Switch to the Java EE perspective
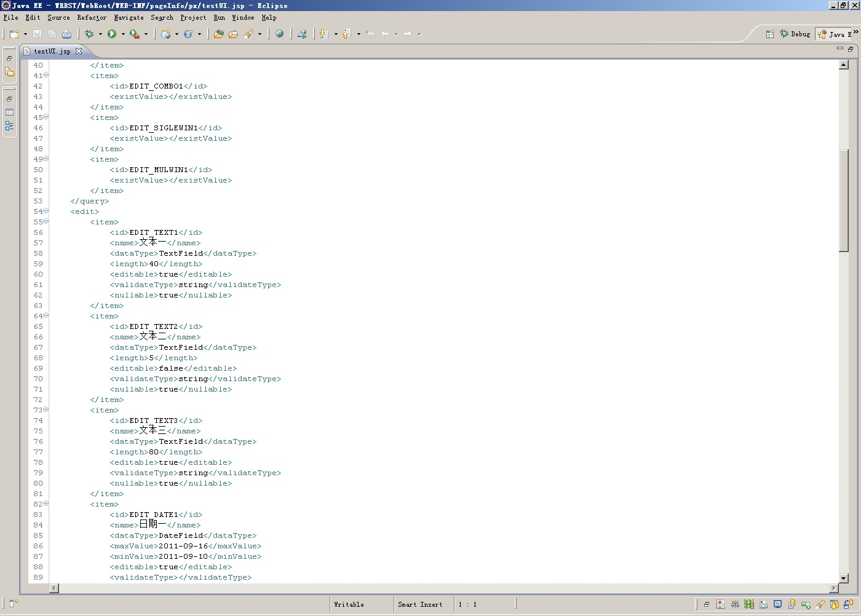 point(834,34)
